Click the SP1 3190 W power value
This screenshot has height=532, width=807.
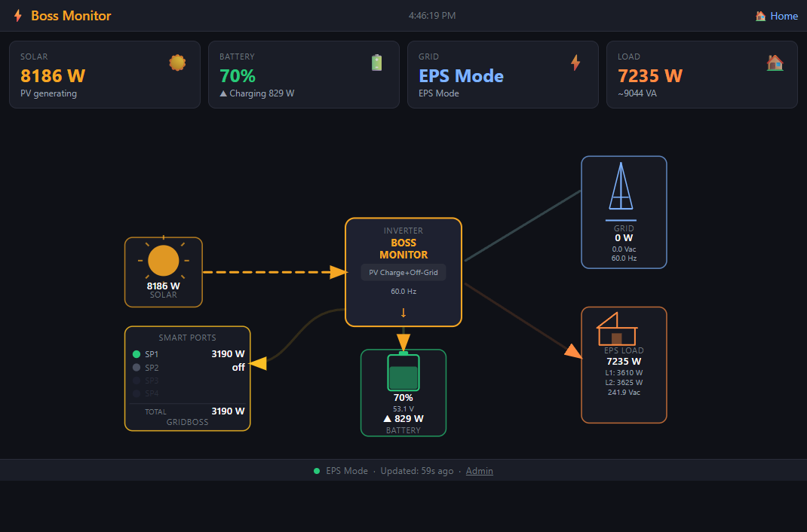click(228, 354)
